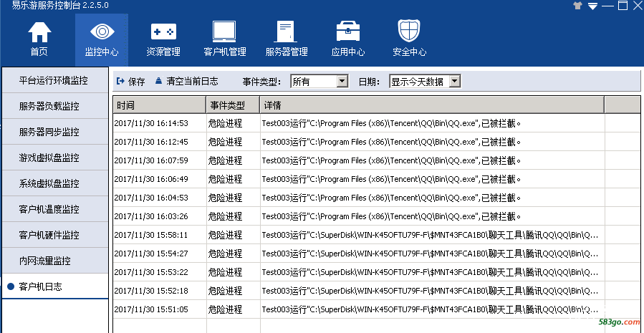Minimize the 易乐游服务控制台 window

(x=608, y=6)
